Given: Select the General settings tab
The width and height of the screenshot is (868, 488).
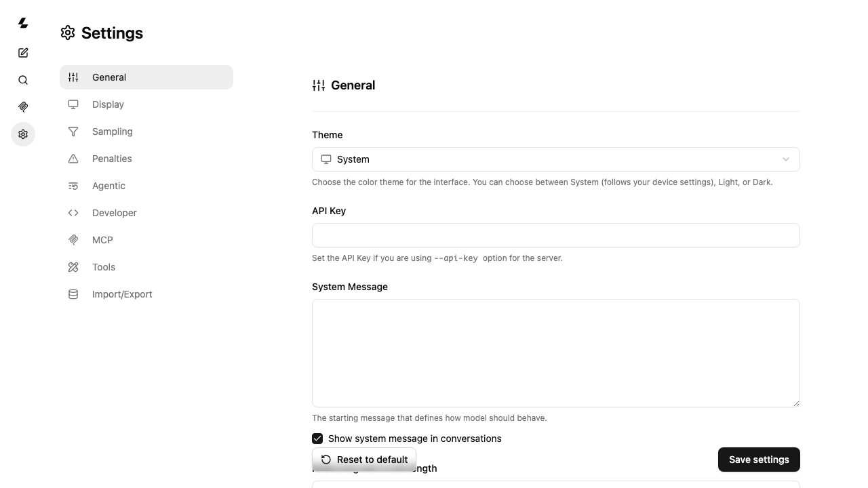Looking at the screenshot, I should point(146,77).
